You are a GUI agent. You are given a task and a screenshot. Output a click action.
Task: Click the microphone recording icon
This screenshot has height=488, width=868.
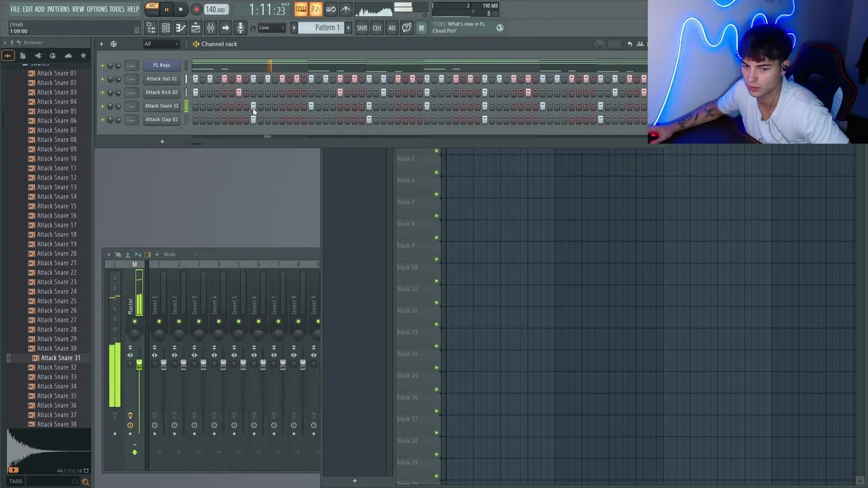(x=240, y=28)
